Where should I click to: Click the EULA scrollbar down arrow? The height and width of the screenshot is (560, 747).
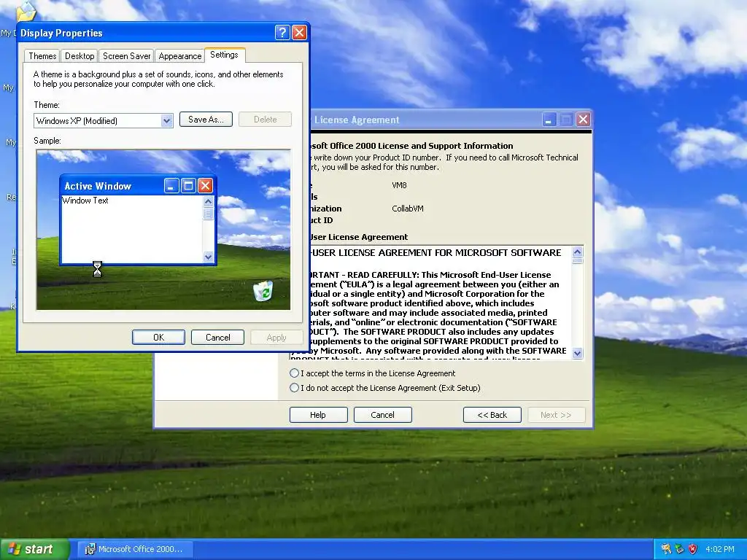(578, 353)
